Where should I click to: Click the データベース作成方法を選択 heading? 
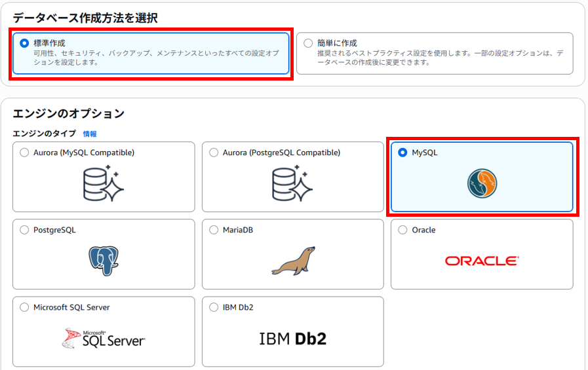[85, 18]
